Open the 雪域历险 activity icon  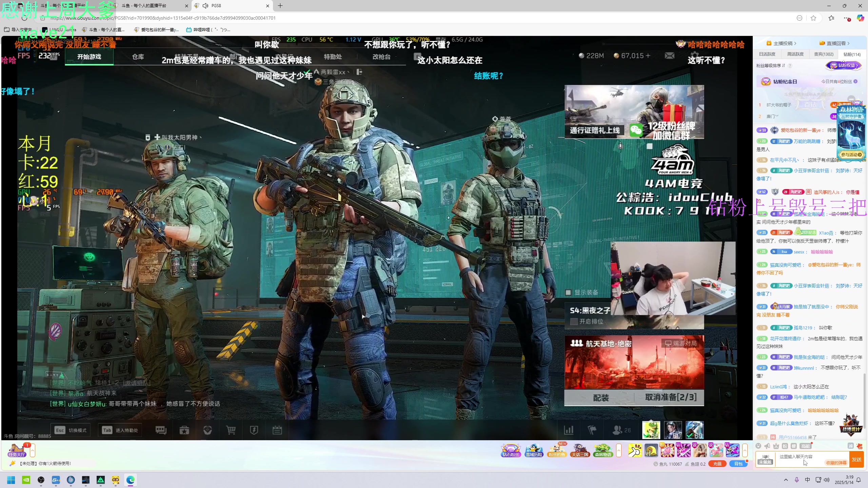534,450
